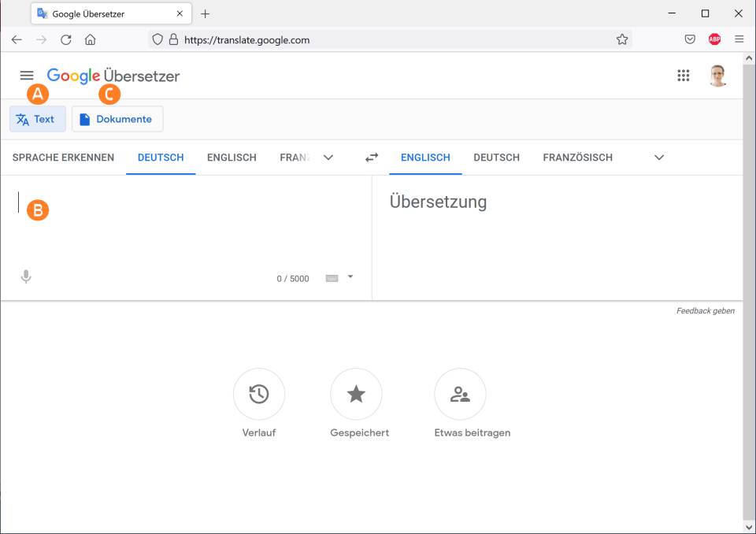Click the 0 / 5000 character counter
This screenshot has width=756, height=534.
coord(293,278)
